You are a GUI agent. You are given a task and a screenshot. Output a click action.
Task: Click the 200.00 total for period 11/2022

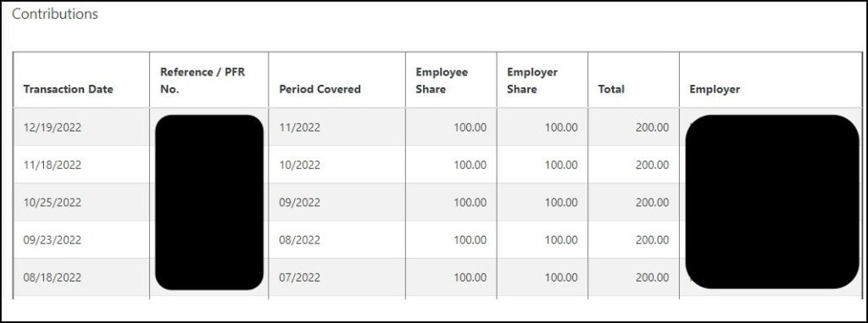click(x=652, y=127)
